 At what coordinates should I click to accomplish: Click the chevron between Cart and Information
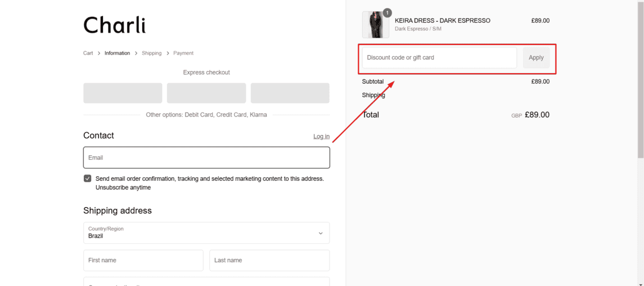99,53
